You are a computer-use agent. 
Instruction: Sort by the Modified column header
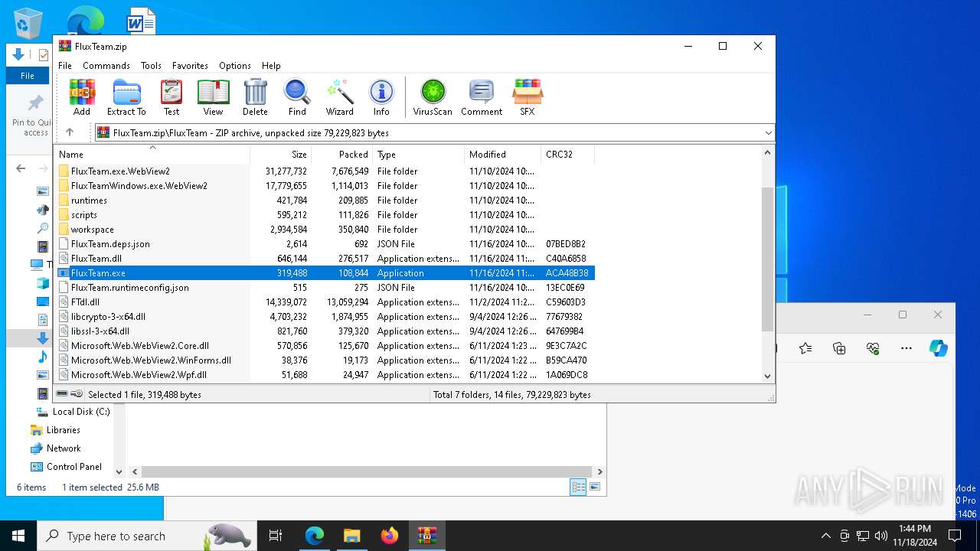pos(502,154)
